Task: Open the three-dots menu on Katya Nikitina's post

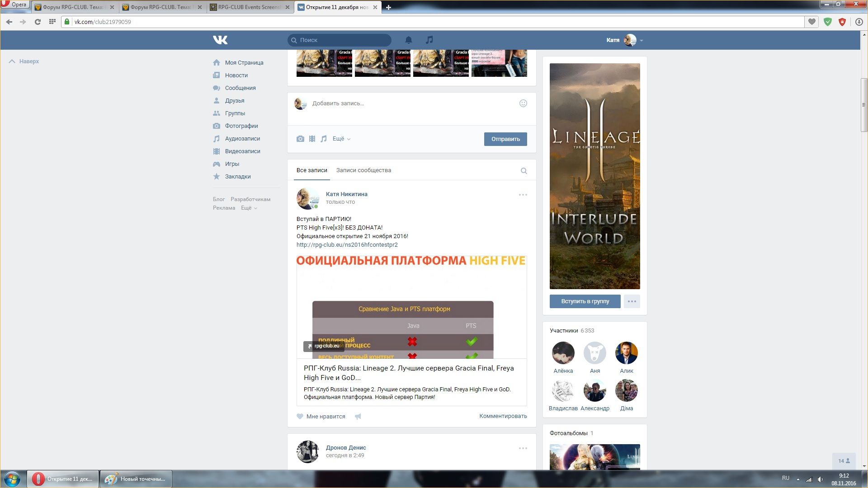Action: pos(523,195)
